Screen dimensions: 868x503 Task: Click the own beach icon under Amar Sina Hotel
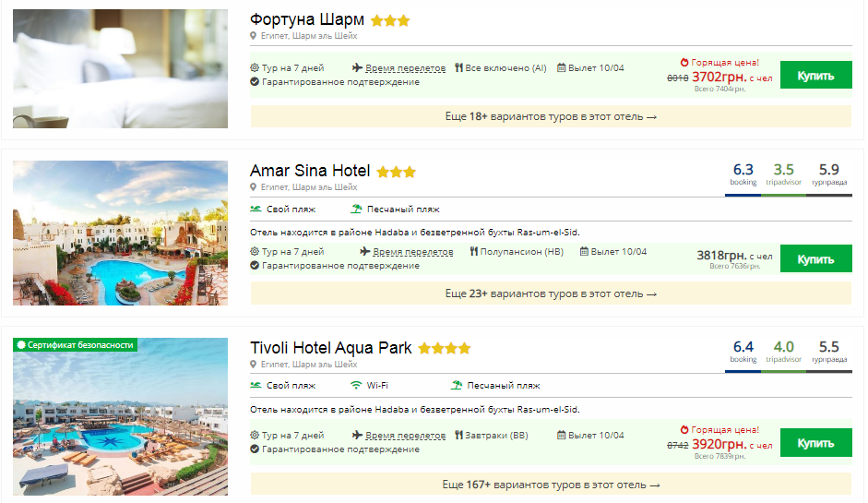click(x=256, y=209)
